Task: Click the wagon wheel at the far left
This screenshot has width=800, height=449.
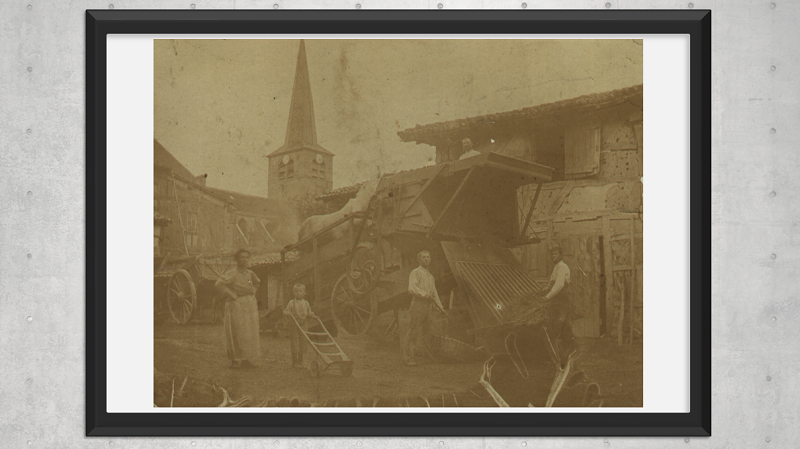Action: [x=181, y=297]
